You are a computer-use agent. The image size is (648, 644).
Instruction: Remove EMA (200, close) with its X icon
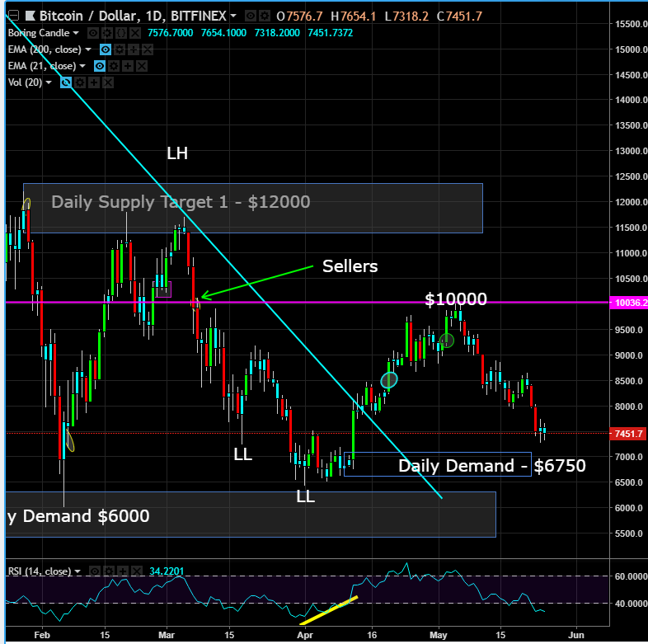pos(148,49)
